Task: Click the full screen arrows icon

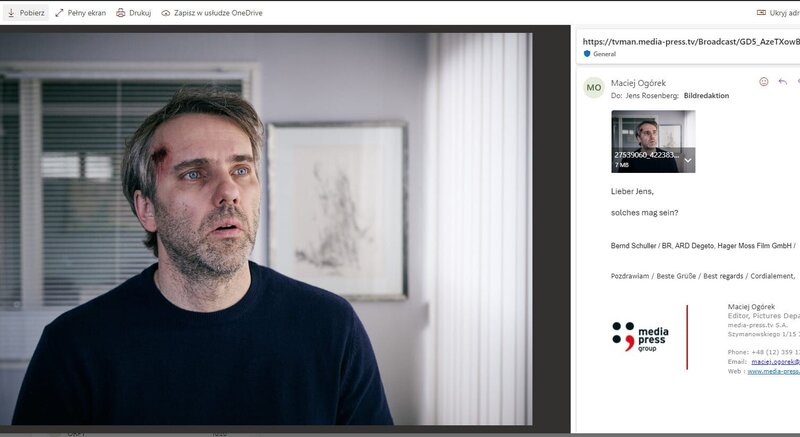Action: click(x=60, y=13)
